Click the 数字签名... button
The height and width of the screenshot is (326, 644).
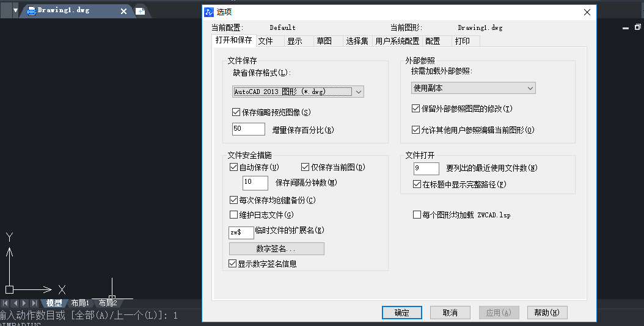(276, 249)
